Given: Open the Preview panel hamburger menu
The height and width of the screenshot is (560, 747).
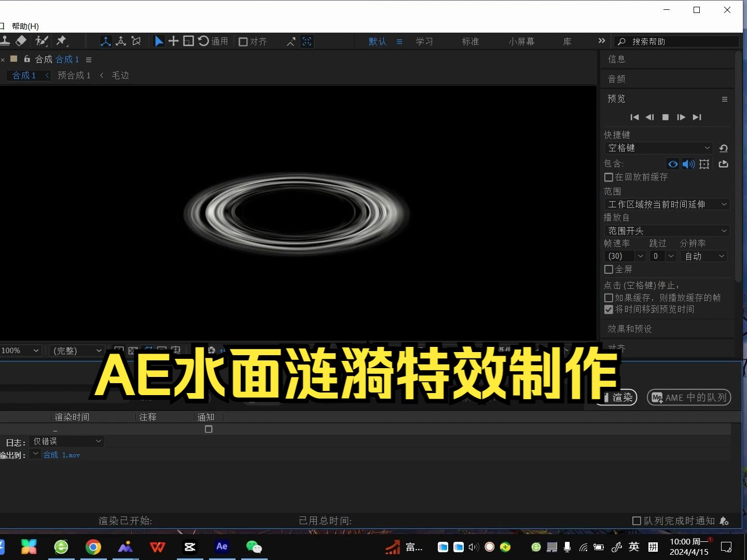Looking at the screenshot, I should (725, 99).
